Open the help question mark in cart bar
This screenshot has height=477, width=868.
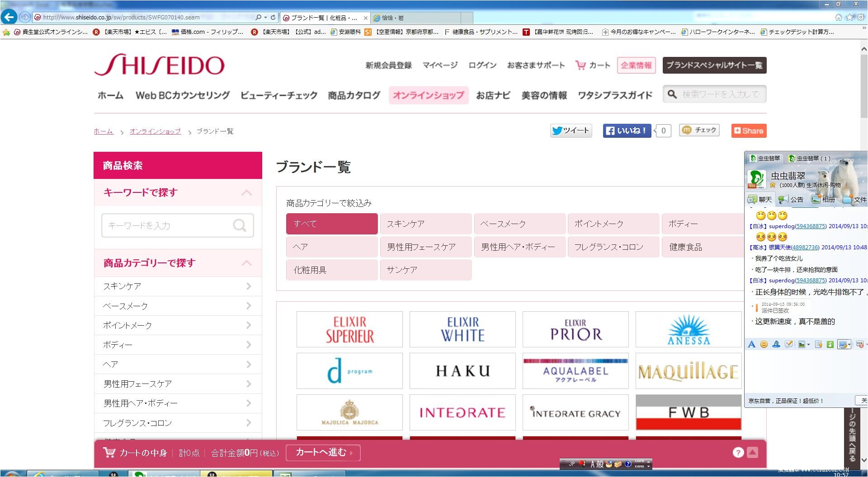pyautogui.click(x=738, y=453)
